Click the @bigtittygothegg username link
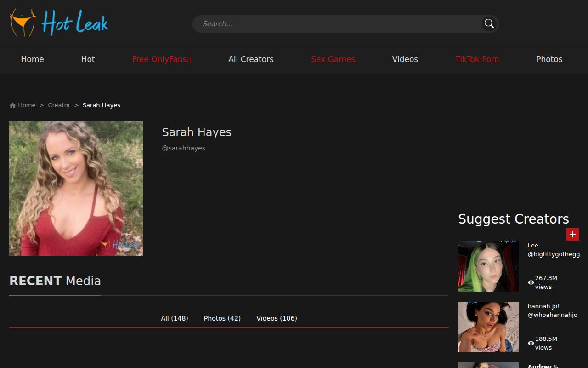 coord(553,254)
